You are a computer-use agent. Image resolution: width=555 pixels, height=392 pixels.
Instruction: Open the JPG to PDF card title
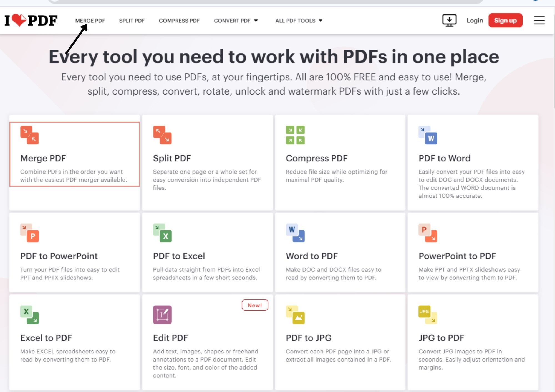pyautogui.click(x=441, y=338)
